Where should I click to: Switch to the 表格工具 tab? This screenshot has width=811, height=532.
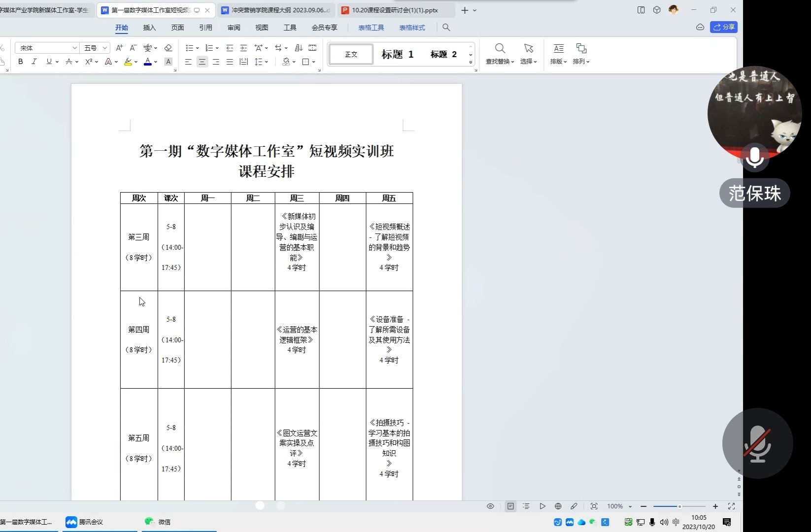(x=371, y=28)
